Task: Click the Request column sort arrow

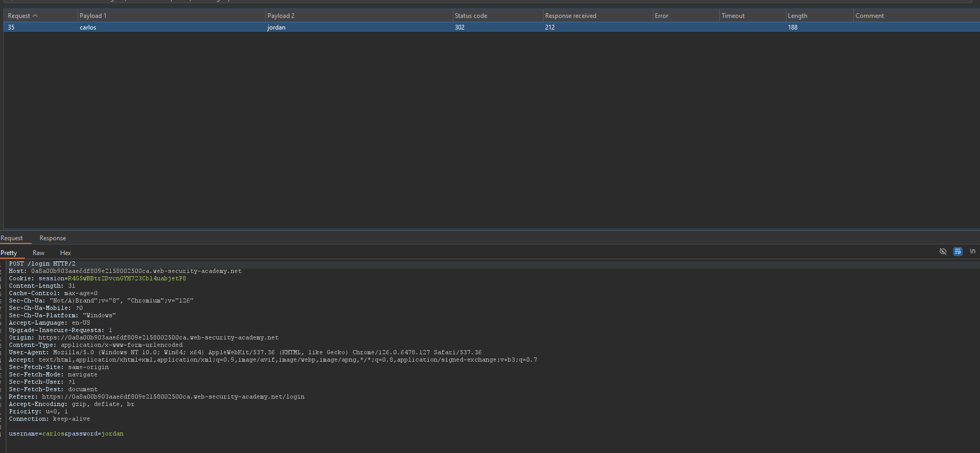Action: coord(35,16)
